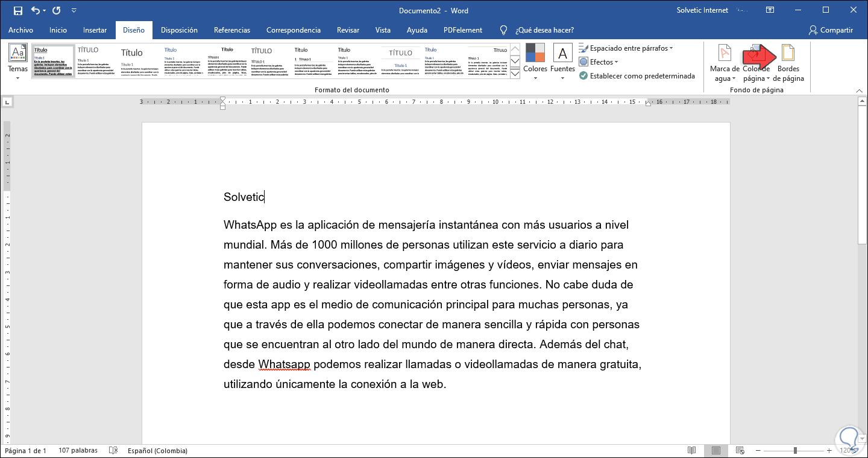The image size is (868, 458).
Task: Switch to the Inicio tab
Action: pos(58,30)
